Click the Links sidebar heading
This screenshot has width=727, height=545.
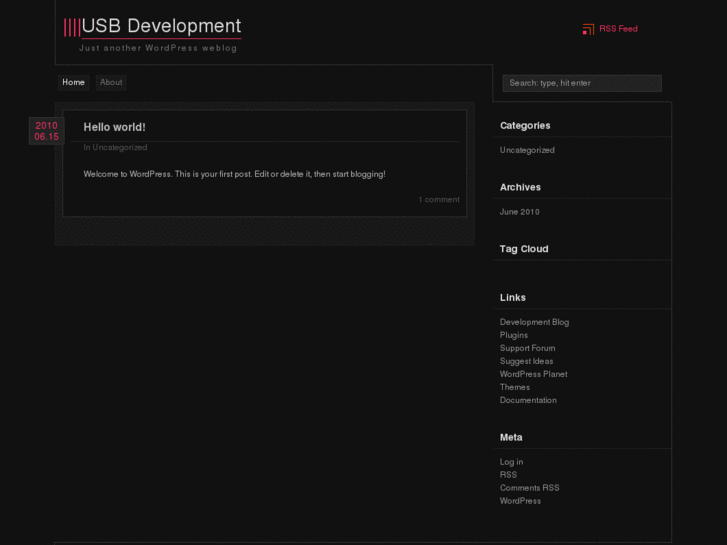pos(512,298)
